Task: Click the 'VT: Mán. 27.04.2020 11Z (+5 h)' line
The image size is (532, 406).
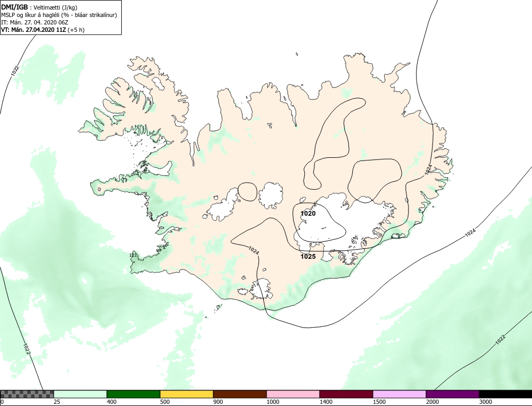Action: click(43, 30)
